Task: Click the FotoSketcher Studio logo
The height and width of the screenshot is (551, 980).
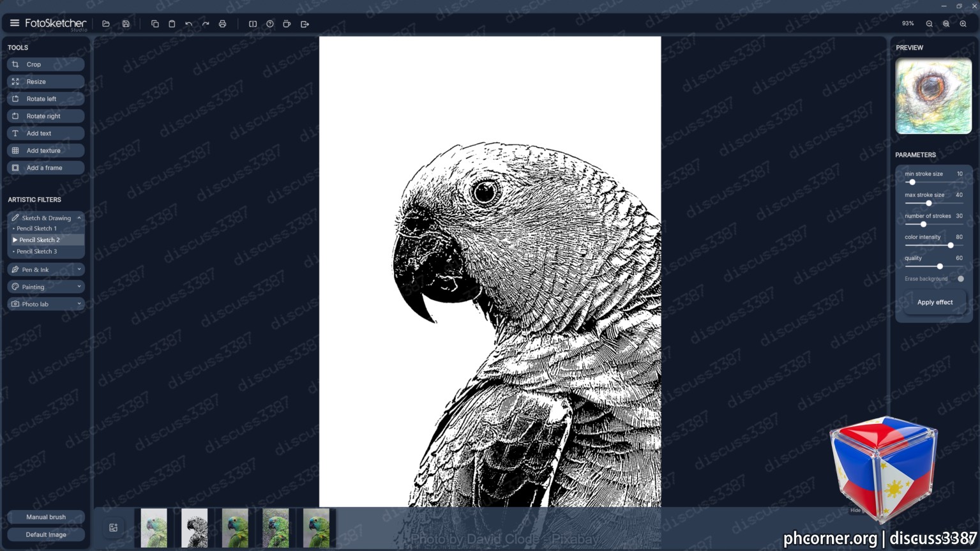Action: (56, 24)
